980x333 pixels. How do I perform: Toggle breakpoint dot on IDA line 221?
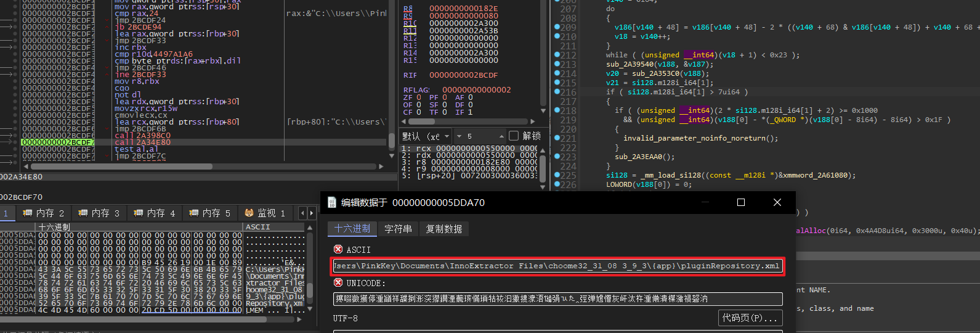click(x=557, y=138)
